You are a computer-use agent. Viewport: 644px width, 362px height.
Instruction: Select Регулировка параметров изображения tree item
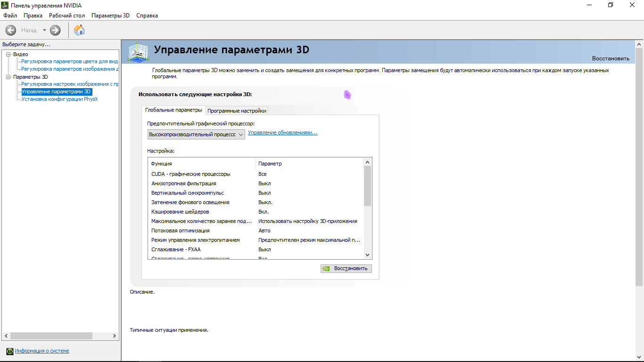(x=69, y=69)
